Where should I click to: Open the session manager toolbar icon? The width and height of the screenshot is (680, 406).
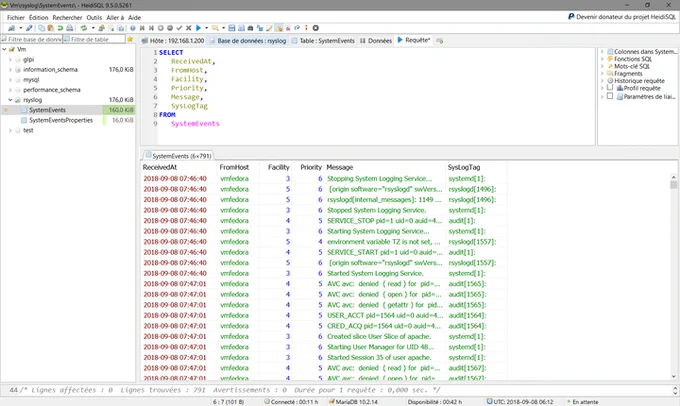[x=11, y=28]
